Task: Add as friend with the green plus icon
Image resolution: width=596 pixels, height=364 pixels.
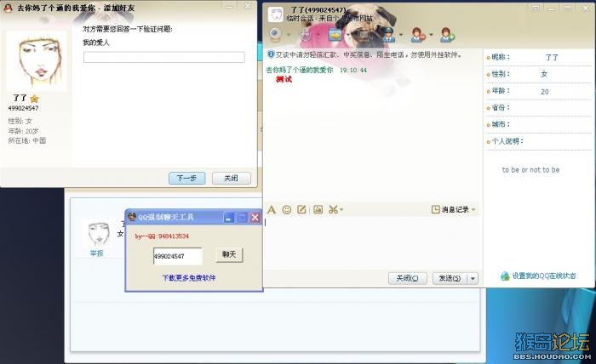Action: [x=447, y=35]
